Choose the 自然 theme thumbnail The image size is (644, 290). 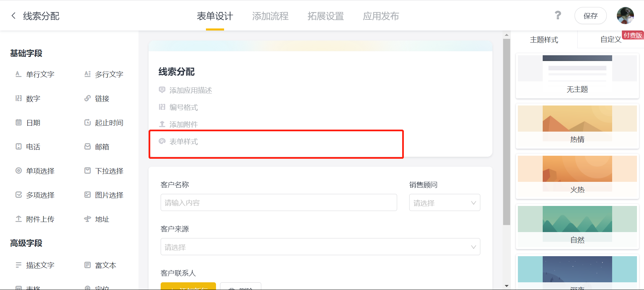click(x=577, y=226)
